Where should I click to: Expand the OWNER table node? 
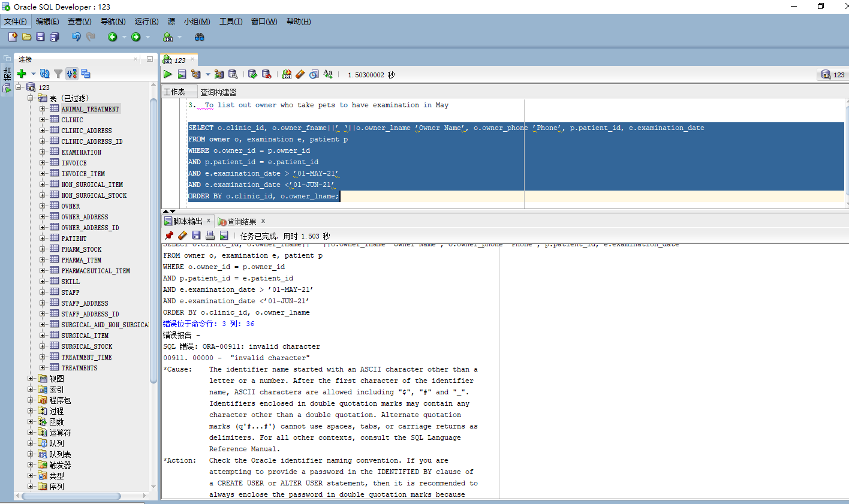43,206
